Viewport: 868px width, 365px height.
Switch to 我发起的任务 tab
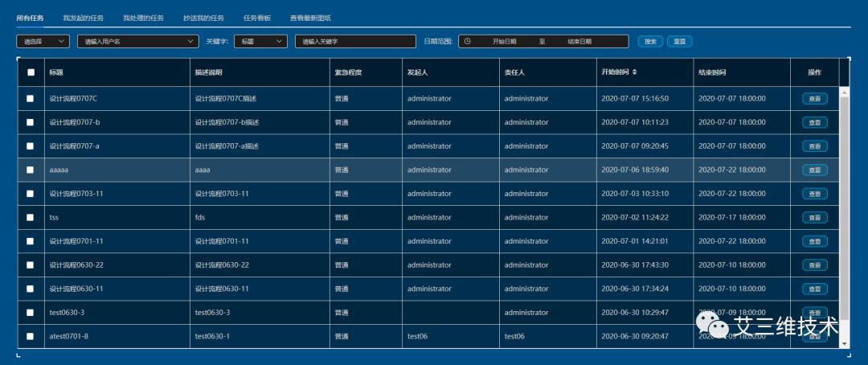coord(83,18)
